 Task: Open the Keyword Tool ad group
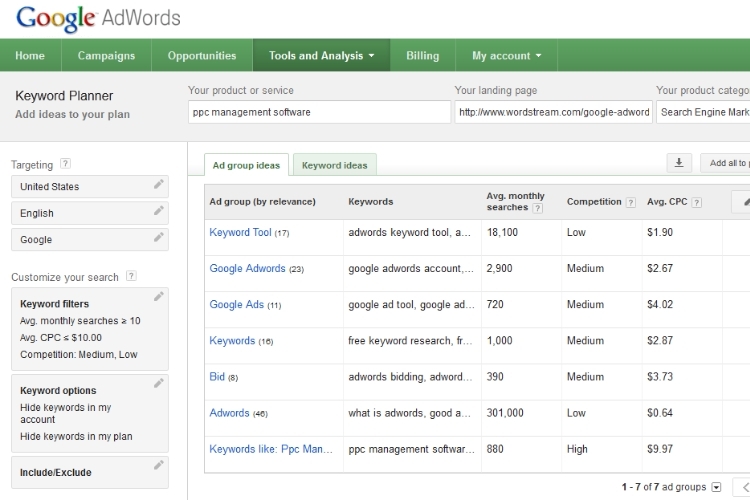pos(240,233)
